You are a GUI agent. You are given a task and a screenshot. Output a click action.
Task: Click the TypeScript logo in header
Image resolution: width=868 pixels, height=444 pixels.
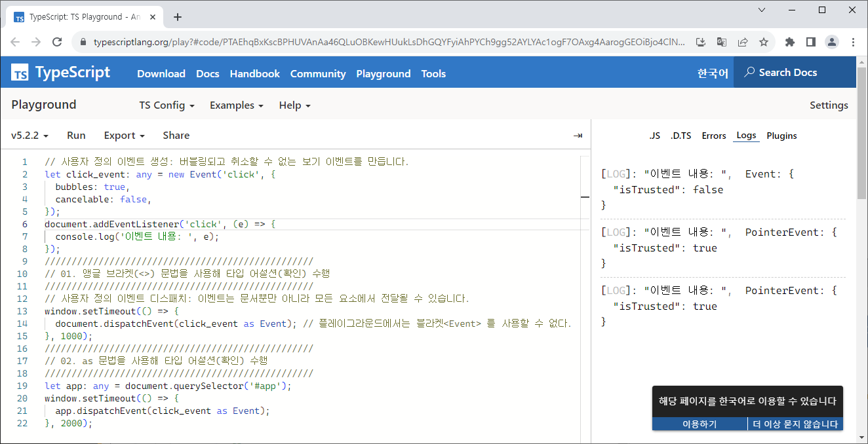click(61, 73)
